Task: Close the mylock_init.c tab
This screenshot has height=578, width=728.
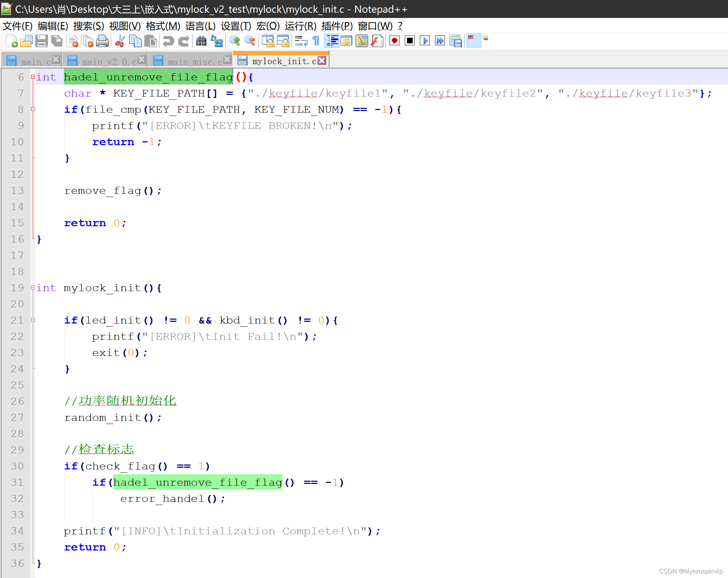Action: point(322,61)
